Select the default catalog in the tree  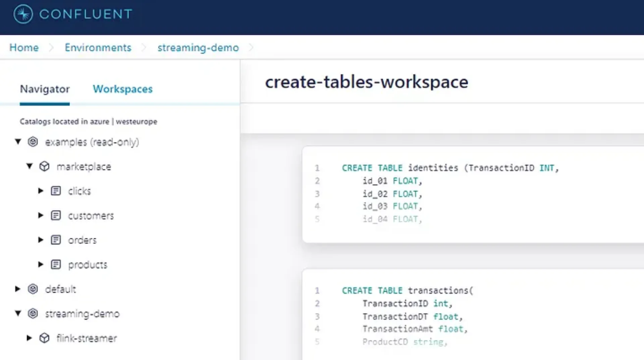tap(60, 289)
